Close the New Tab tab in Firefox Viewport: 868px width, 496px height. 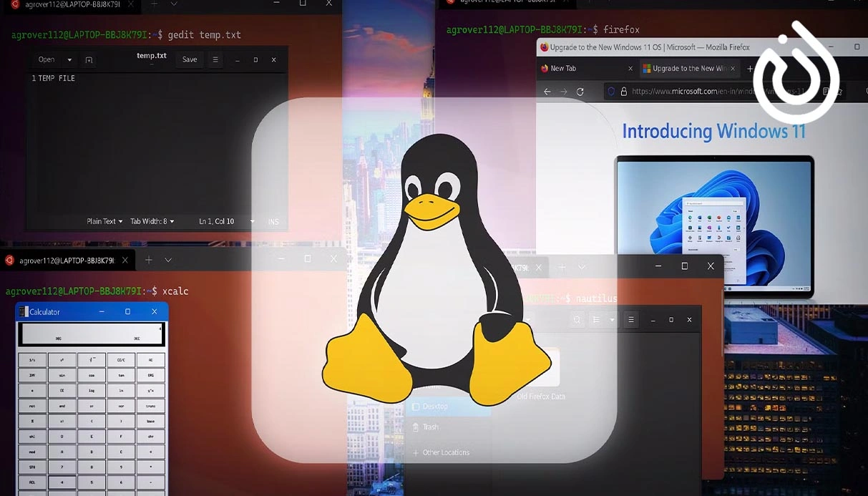coord(630,68)
